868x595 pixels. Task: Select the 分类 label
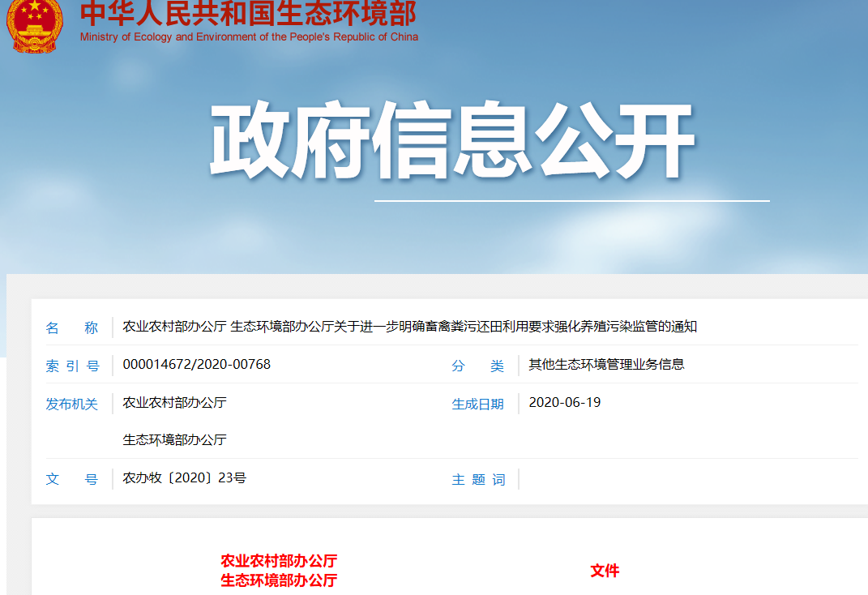pos(477,366)
